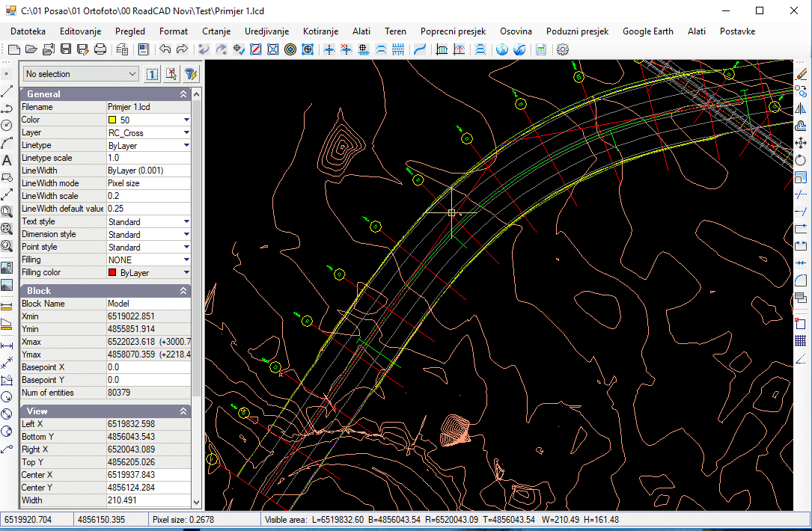Select the Mirror tool in right toolbar
Viewport: 812px width, 531px height.
tap(800, 108)
